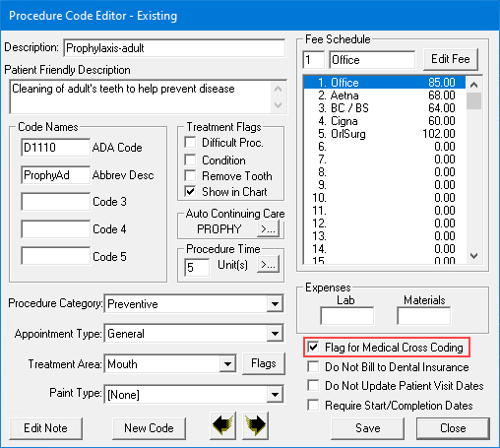
Task: Go to previous procedure code with left arrow
Action: click(x=222, y=425)
